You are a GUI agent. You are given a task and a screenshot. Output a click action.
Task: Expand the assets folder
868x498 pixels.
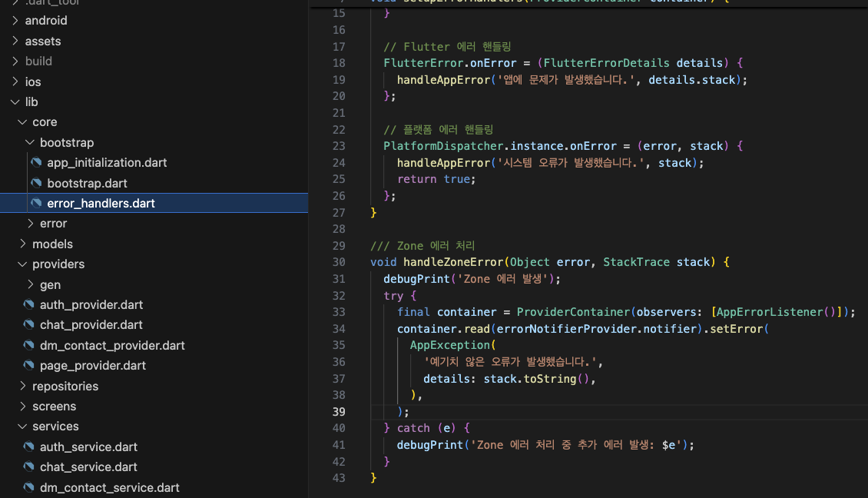point(15,41)
